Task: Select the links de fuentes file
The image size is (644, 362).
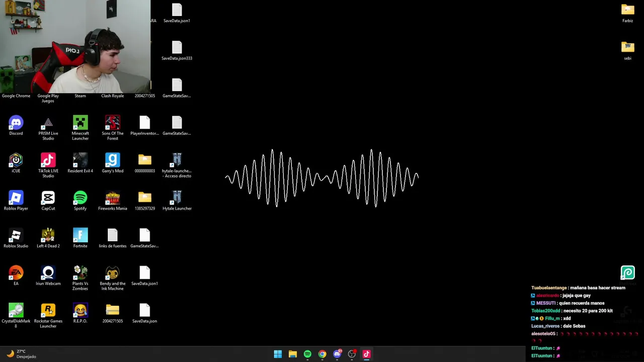Action: [113, 238]
